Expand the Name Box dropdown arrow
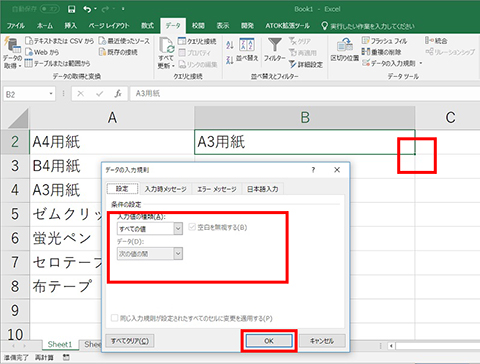Viewport: 480px width, 364px height. pyautogui.click(x=51, y=94)
